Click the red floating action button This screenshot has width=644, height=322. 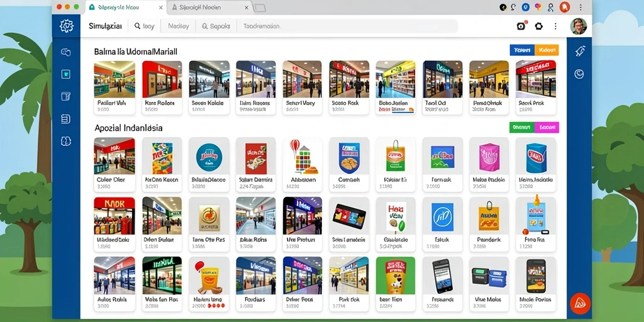580,304
